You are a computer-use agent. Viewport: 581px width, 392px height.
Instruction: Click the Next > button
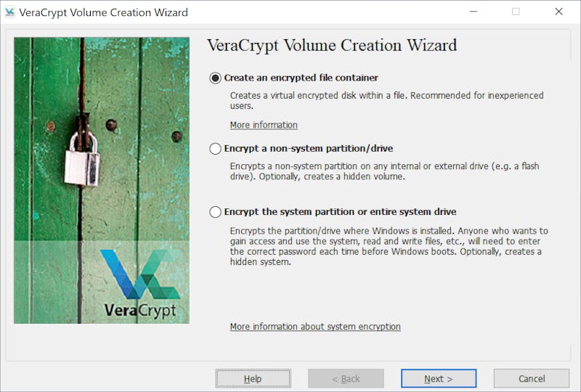pos(439,379)
